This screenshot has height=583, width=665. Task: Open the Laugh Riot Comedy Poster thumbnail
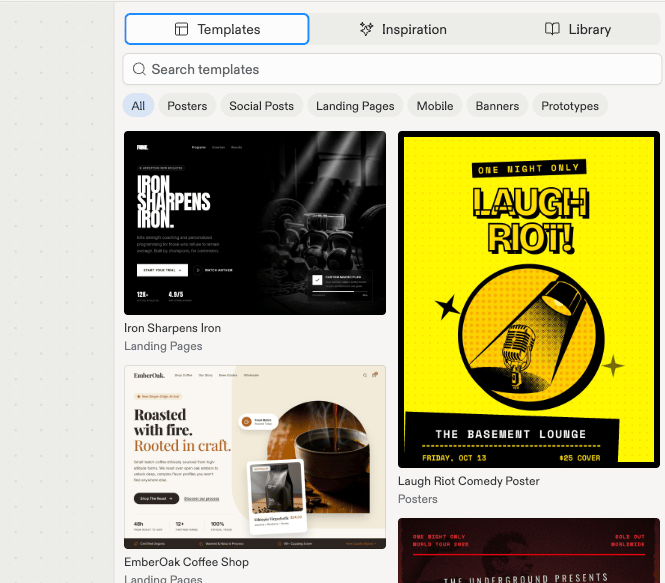529,299
